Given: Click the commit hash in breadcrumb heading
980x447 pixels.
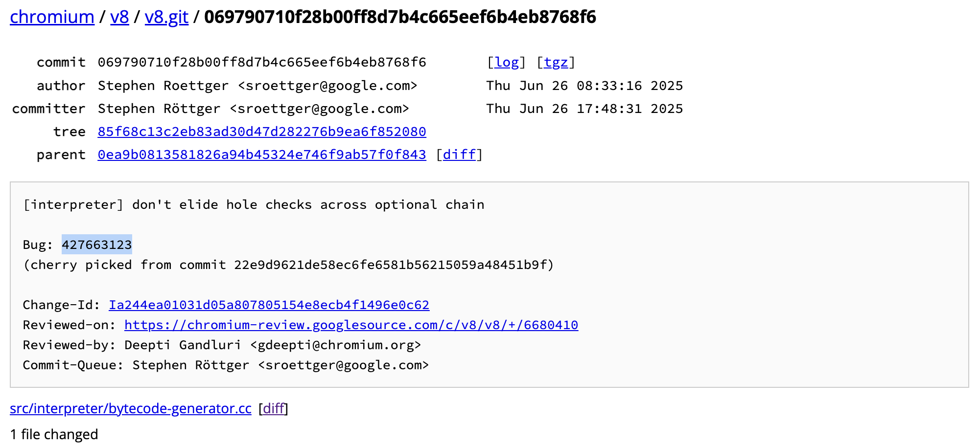Looking at the screenshot, I should point(400,17).
